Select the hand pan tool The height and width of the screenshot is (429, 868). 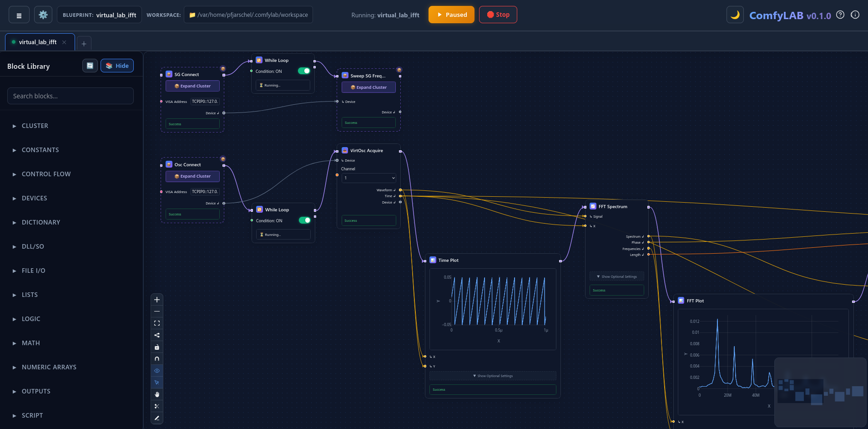tap(157, 394)
